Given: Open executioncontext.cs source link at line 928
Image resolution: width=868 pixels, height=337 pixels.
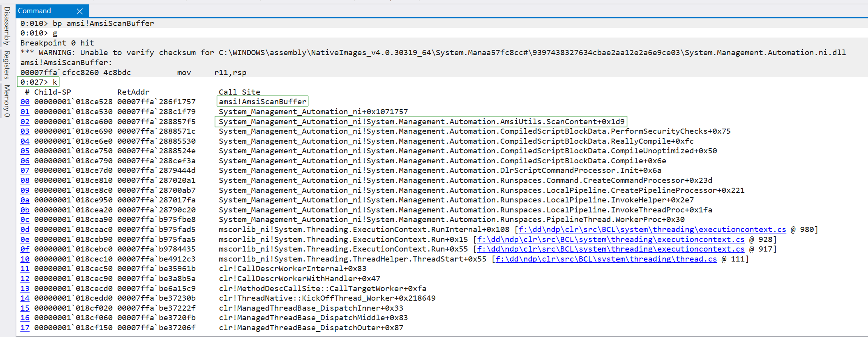Looking at the screenshot, I should 611,240.
